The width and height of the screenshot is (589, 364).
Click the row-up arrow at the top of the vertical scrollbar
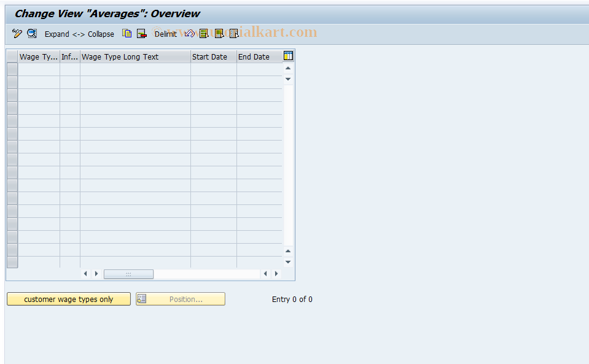[x=288, y=68]
